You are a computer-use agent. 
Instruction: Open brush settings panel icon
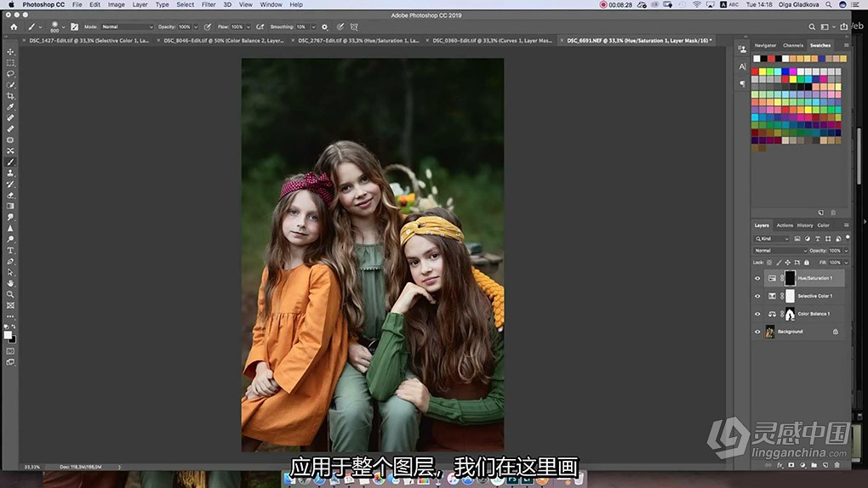click(x=74, y=26)
